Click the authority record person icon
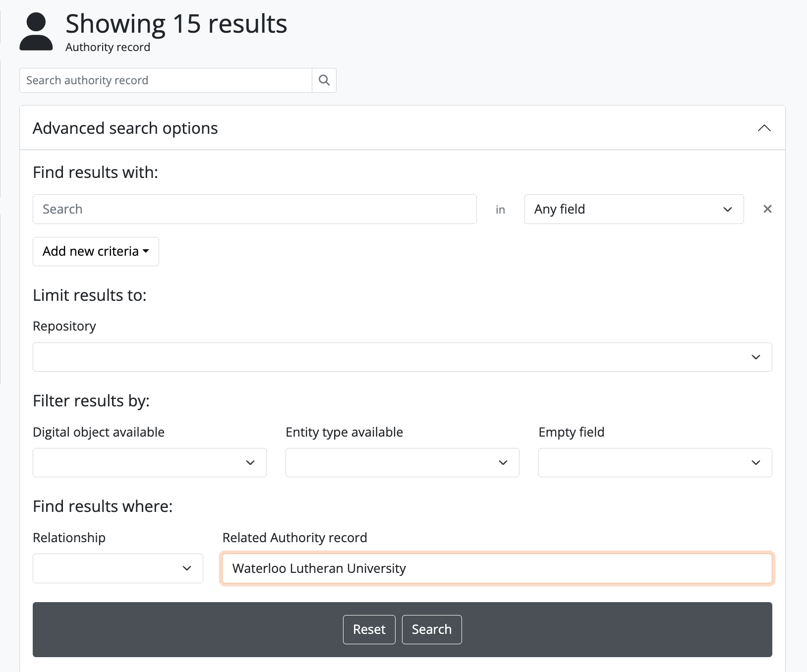Viewport: 807px width, 672px height. click(x=36, y=32)
